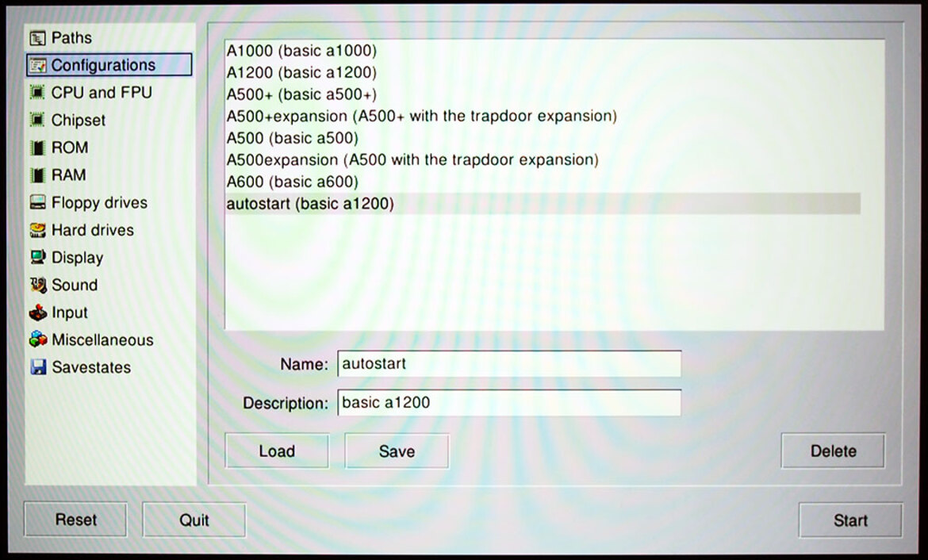The width and height of the screenshot is (928, 560).
Task: Open the Input joystick icon
Action: [38, 313]
